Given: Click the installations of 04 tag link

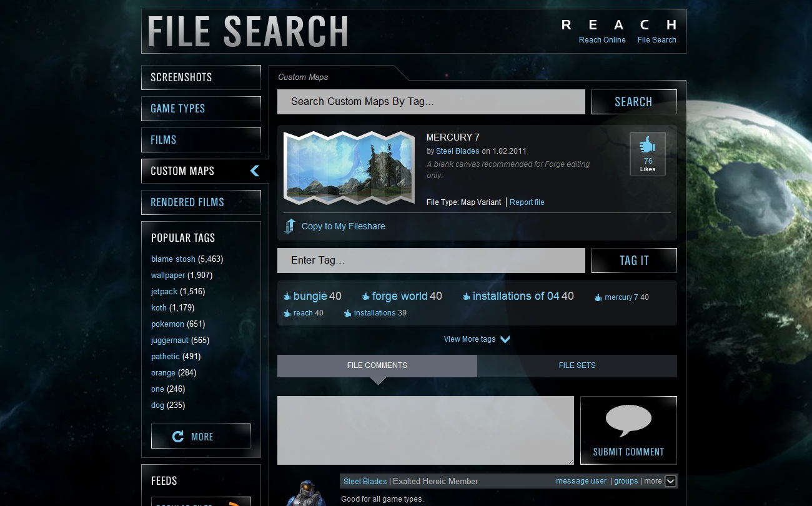Looking at the screenshot, I should [516, 296].
